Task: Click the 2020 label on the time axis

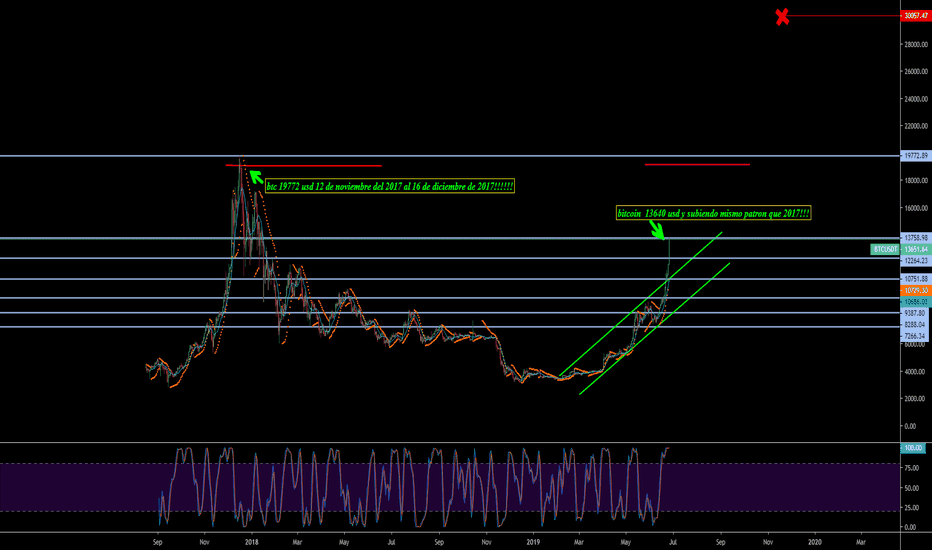Action: click(x=815, y=542)
